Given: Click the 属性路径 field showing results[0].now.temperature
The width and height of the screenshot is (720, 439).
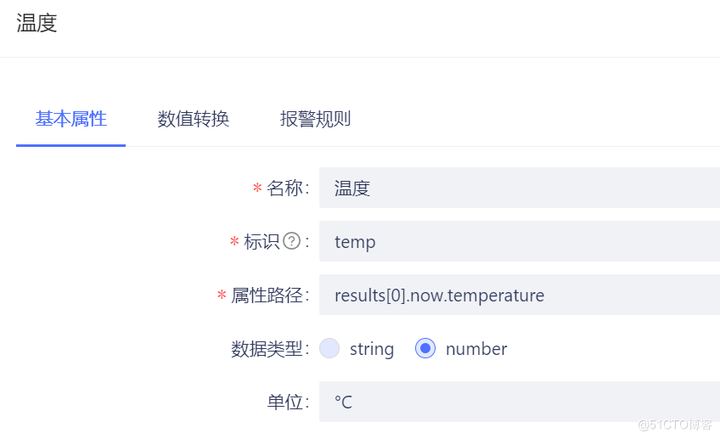Looking at the screenshot, I should 520,295.
